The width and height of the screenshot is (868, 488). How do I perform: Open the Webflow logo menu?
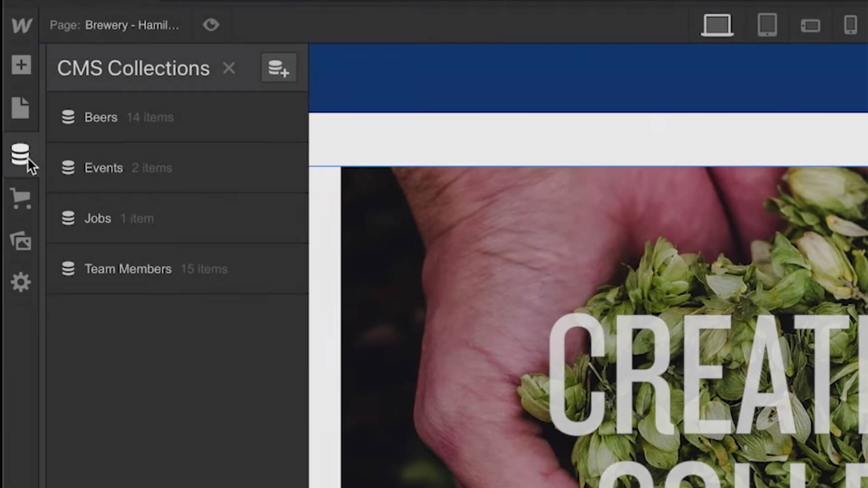click(21, 25)
